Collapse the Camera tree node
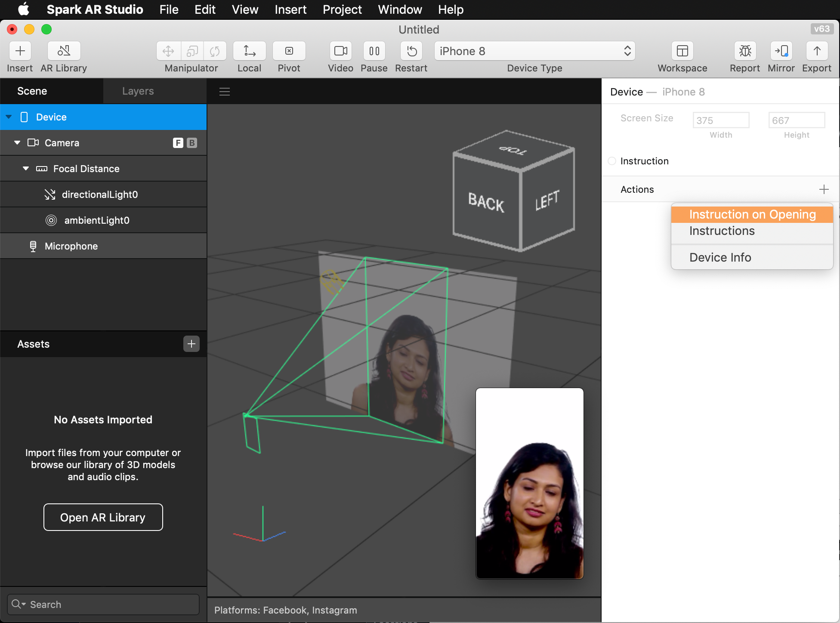840x623 pixels. [x=17, y=142]
